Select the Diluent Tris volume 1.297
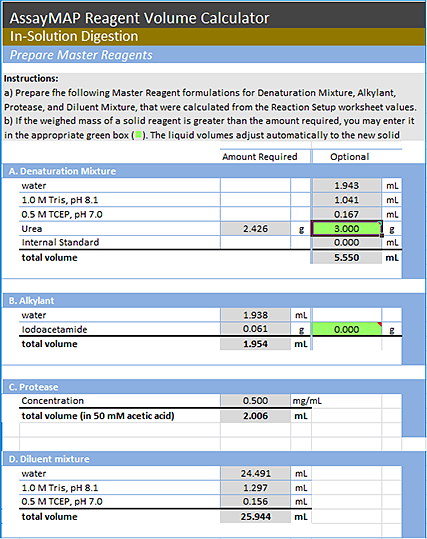The width and height of the screenshot is (427, 539). tap(255, 487)
